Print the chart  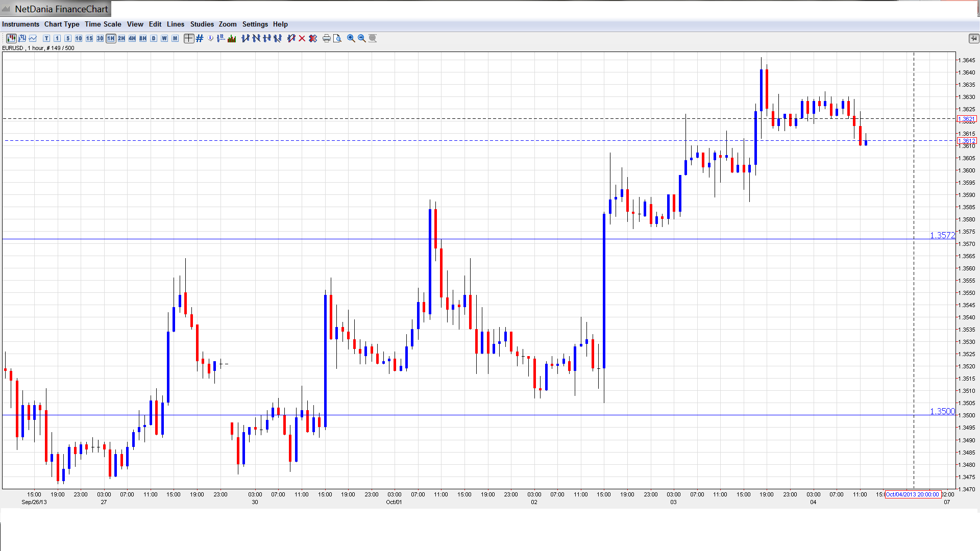click(327, 38)
